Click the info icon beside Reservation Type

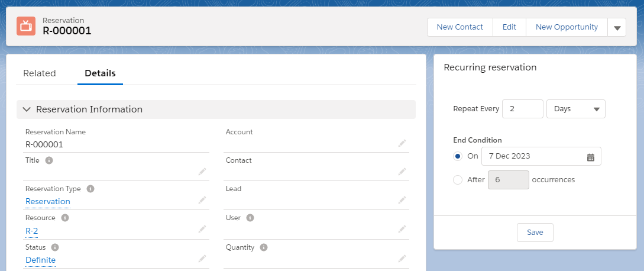(90, 189)
